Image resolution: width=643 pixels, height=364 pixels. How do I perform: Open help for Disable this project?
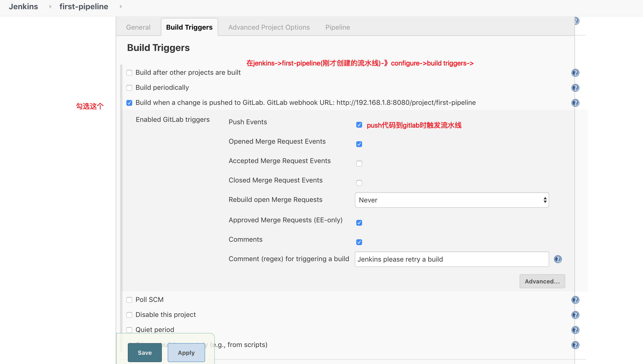point(575,315)
